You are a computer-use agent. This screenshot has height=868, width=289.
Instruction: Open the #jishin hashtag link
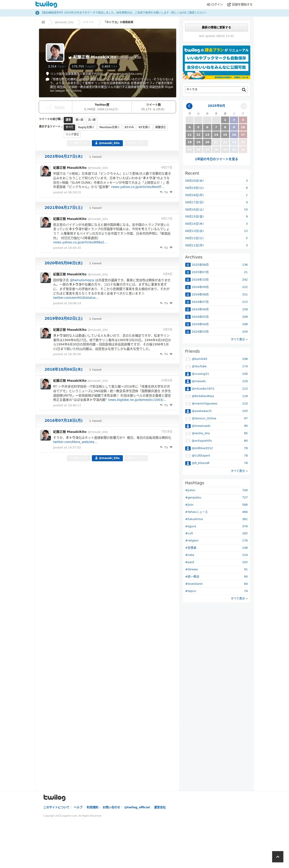pos(190,491)
